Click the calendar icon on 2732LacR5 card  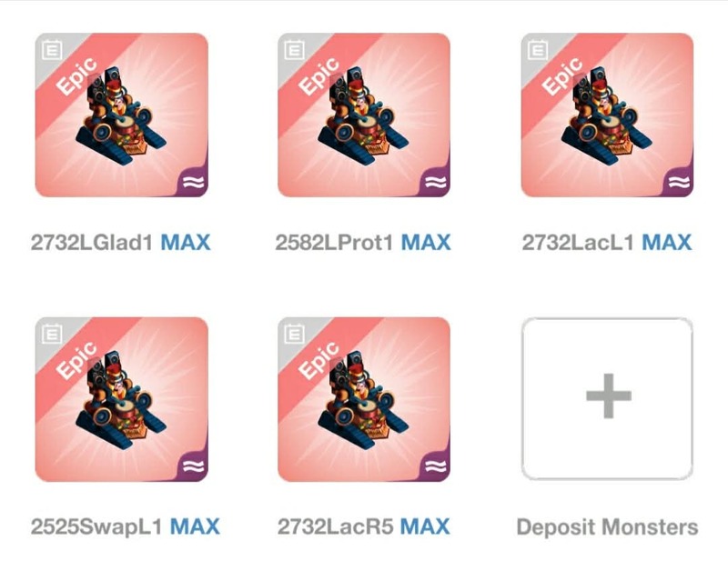click(294, 334)
